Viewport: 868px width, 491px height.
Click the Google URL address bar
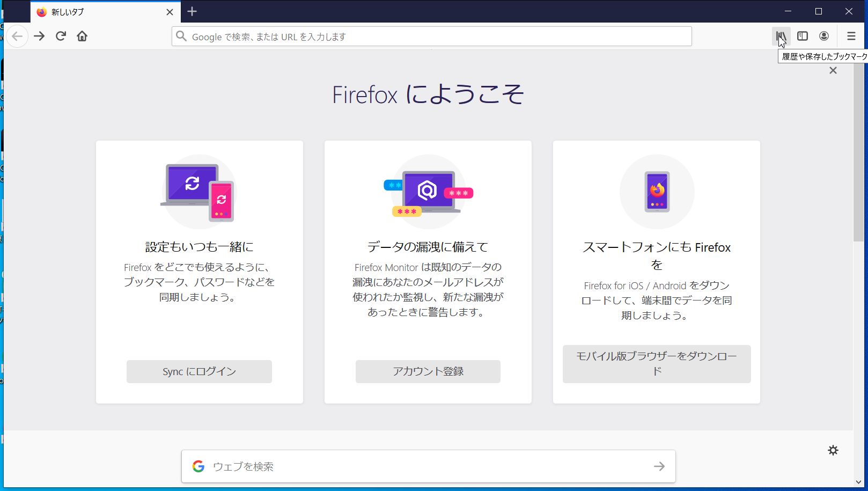coord(431,36)
